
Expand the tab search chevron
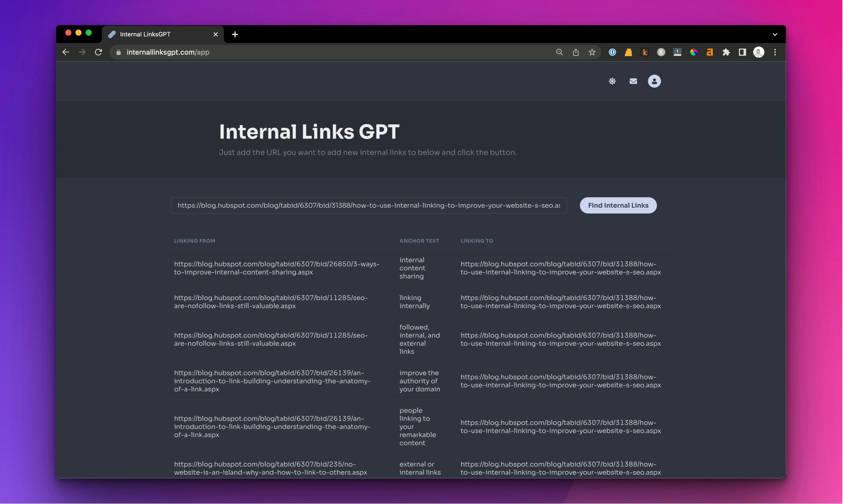pos(775,34)
